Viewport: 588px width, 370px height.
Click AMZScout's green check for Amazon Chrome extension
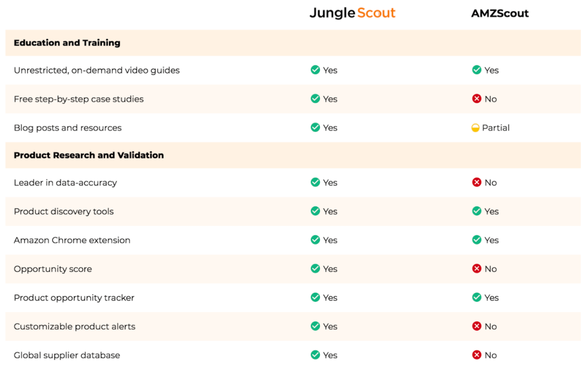click(x=477, y=240)
